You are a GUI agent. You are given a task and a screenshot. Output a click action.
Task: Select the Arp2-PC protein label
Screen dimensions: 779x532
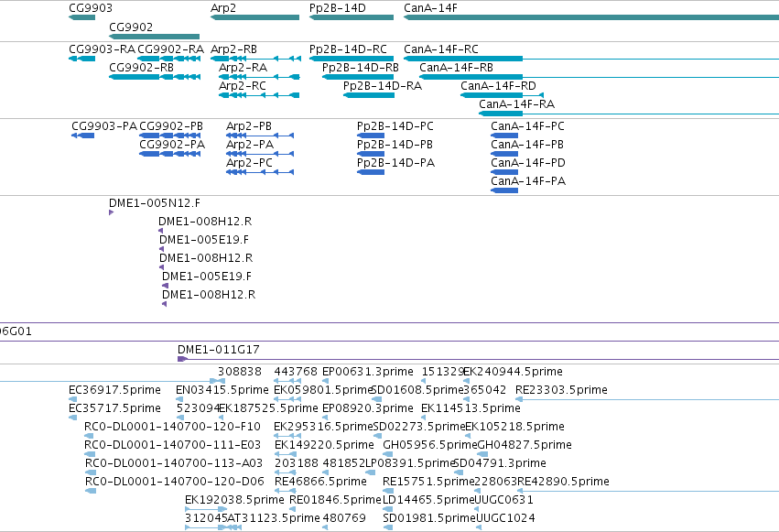[x=249, y=163]
